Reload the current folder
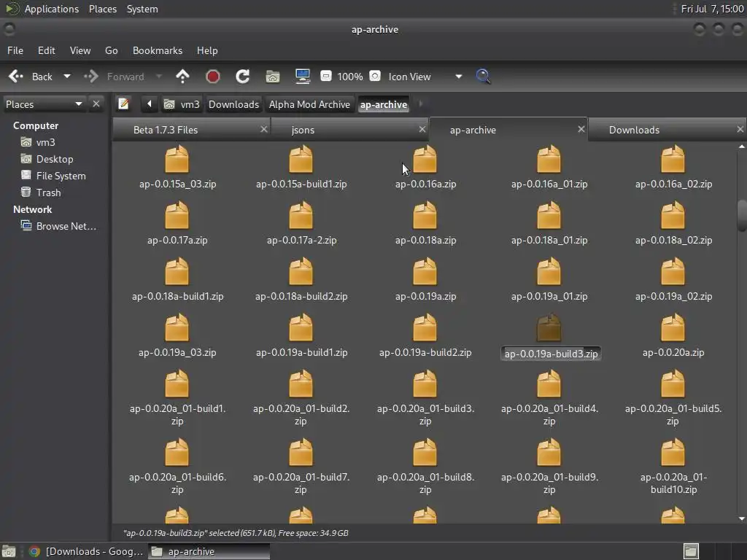 tap(242, 76)
